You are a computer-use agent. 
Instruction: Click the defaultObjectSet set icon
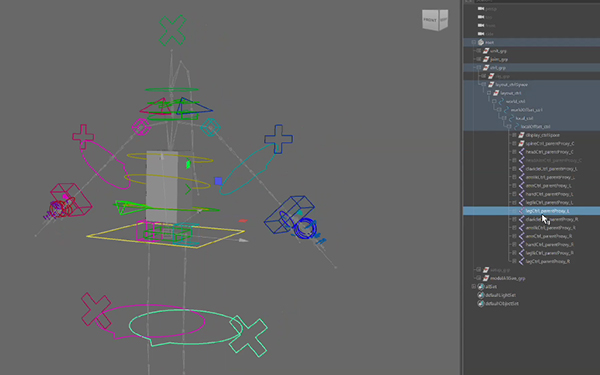(481, 303)
